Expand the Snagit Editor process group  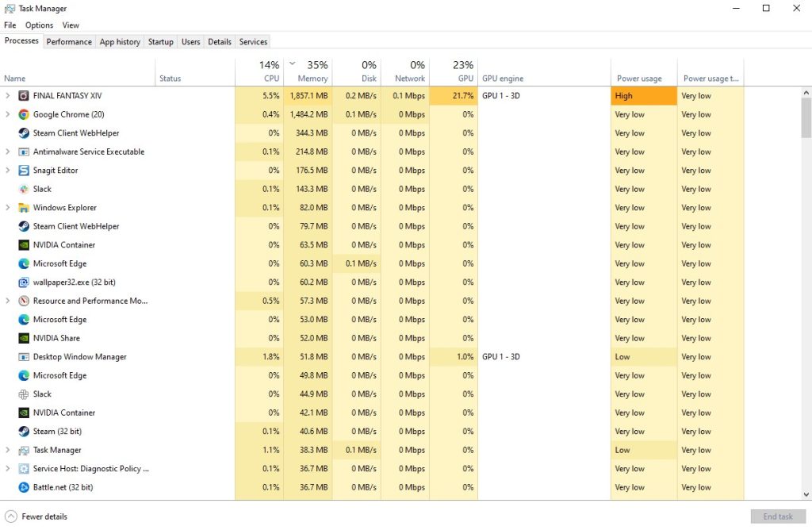click(x=8, y=171)
